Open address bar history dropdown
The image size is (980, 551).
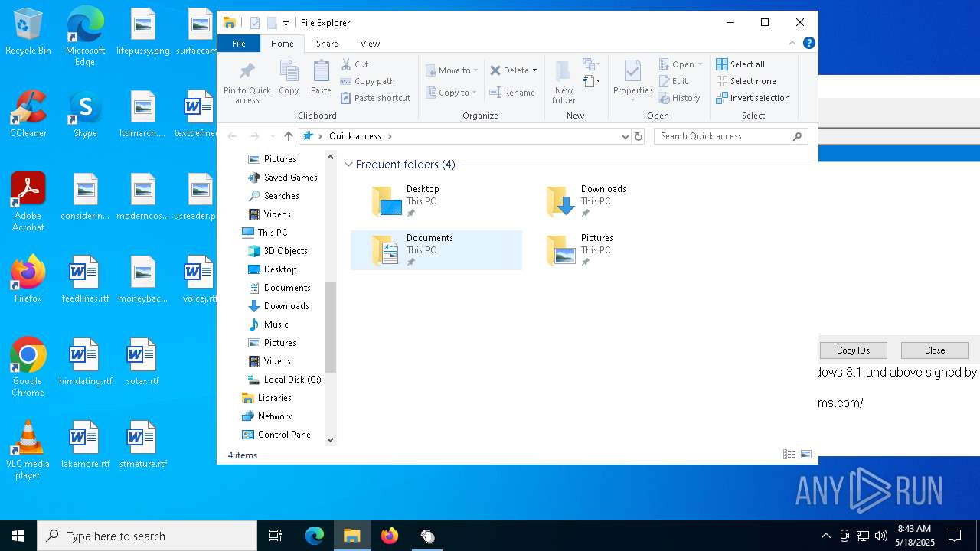[625, 136]
